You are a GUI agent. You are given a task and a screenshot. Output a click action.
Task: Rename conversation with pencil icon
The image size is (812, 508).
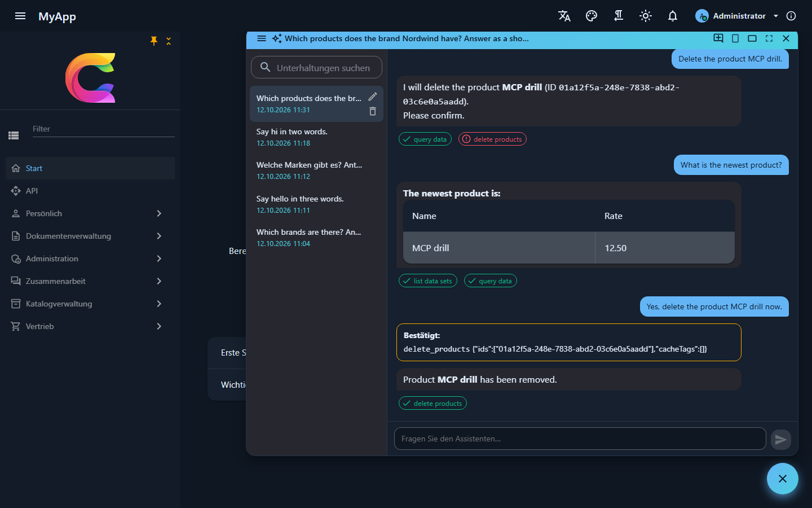point(373,97)
